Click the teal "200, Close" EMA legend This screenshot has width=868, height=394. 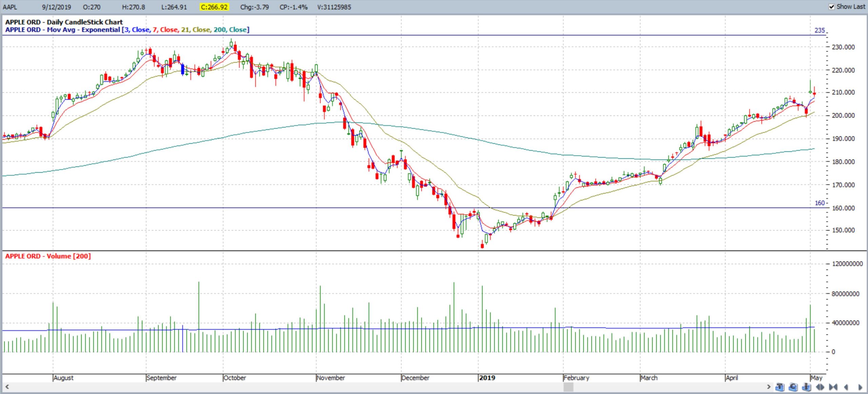tap(230, 30)
